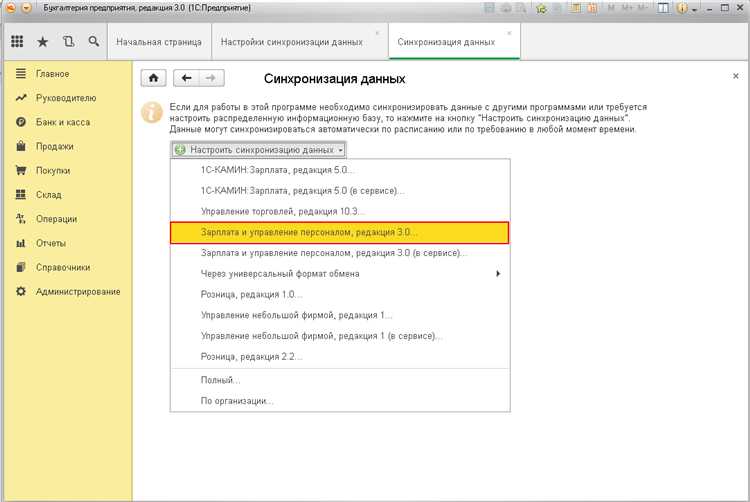The height and width of the screenshot is (502, 750).
Task: Close the Настройки синхронизации данных tab
Action: pos(377,33)
